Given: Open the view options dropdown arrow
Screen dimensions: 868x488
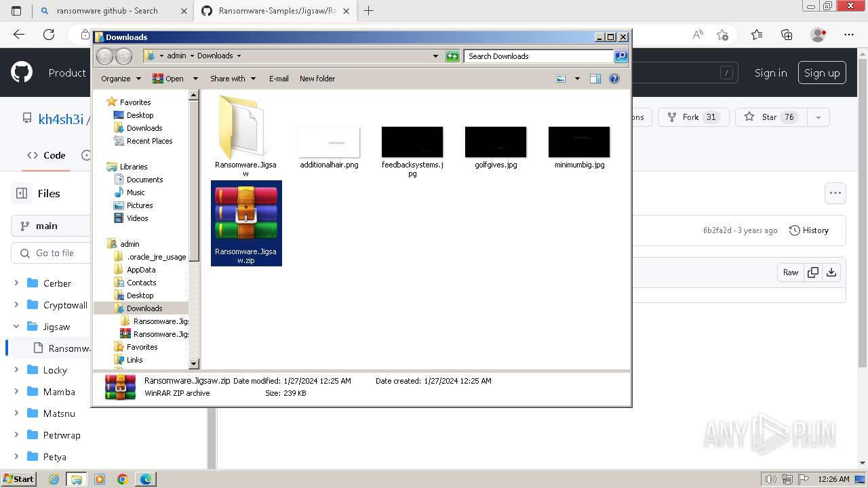Looking at the screenshot, I should 577,79.
